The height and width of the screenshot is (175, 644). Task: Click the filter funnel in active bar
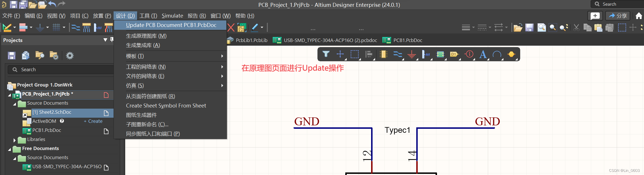pyautogui.click(x=326, y=54)
